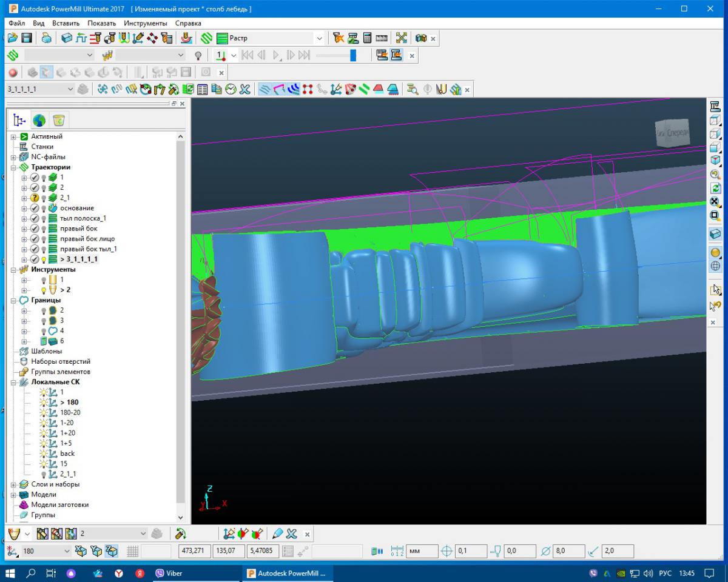
Task: Open the calculator icon in main toolbar
Action: pos(368,38)
